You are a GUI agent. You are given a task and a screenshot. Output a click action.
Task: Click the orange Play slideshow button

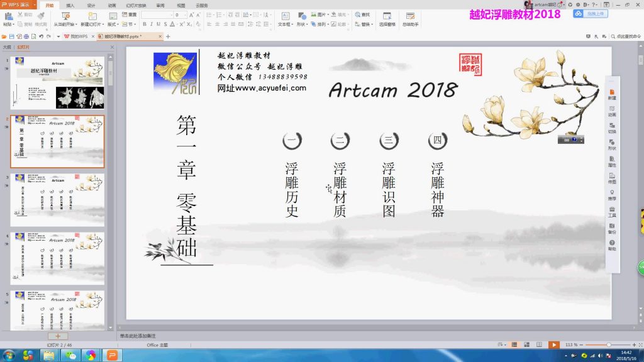point(553,345)
